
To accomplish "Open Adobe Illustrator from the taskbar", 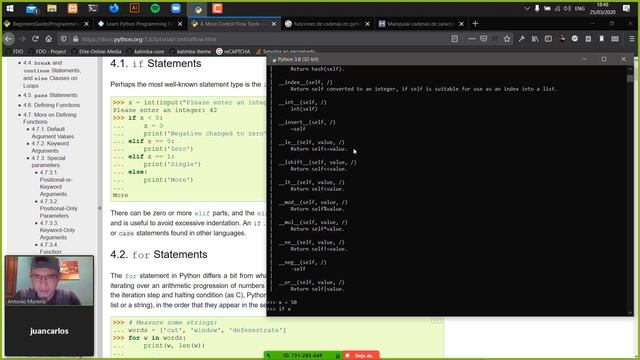I will 134,8.
